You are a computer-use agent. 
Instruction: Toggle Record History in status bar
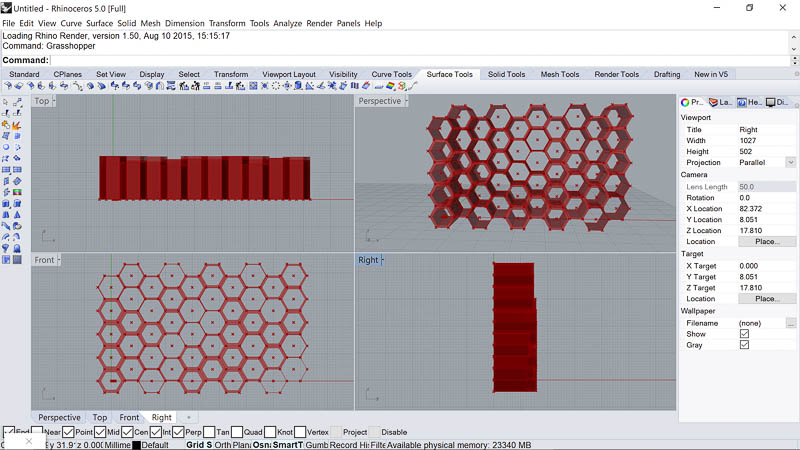tap(349, 445)
